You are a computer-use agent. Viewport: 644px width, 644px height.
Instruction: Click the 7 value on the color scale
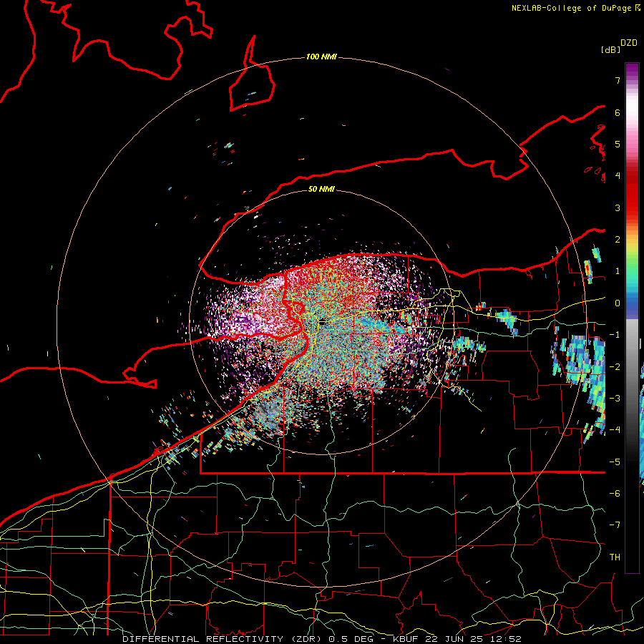[x=618, y=80]
